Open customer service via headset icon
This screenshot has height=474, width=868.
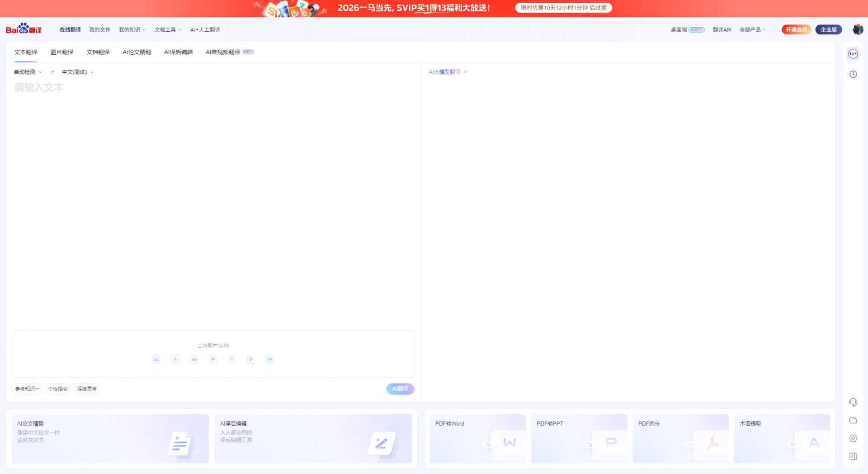pyautogui.click(x=853, y=402)
